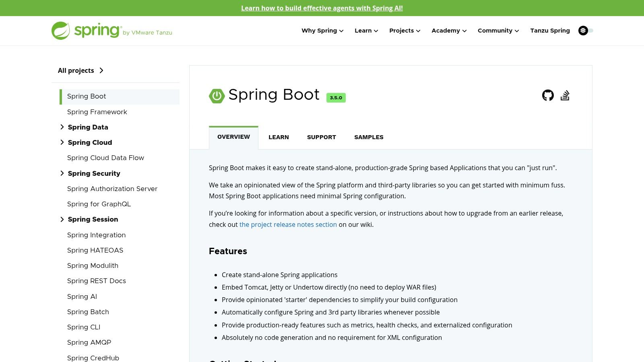Open the Projects dropdown menu
The image size is (644, 362).
pos(405,31)
